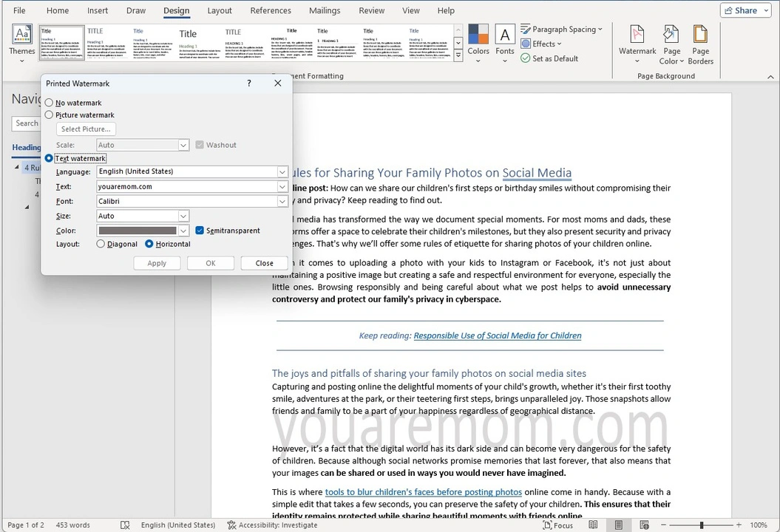Zoom out with the minus button

pyautogui.click(x=663, y=525)
